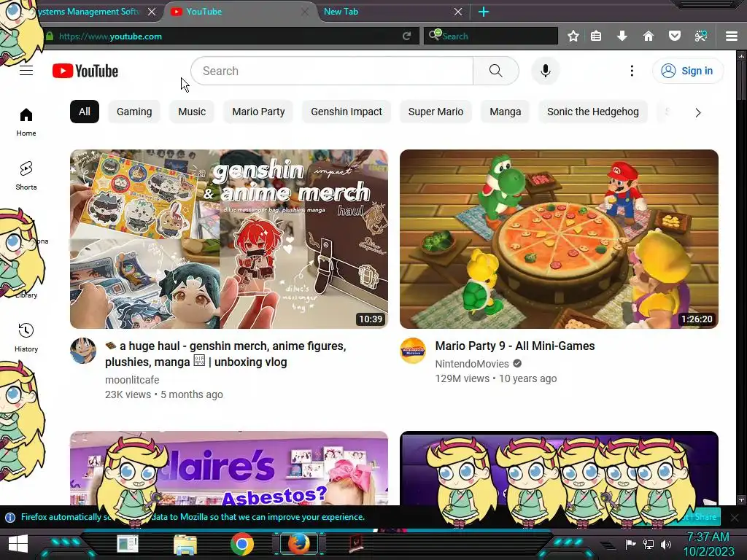Filter videos by Music chip

[192, 112]
